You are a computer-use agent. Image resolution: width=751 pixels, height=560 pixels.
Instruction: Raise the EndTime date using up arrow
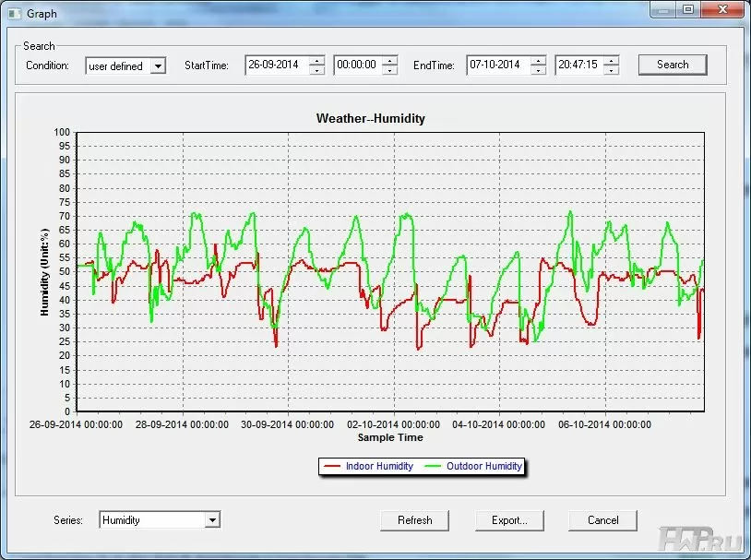click(538, 61)
